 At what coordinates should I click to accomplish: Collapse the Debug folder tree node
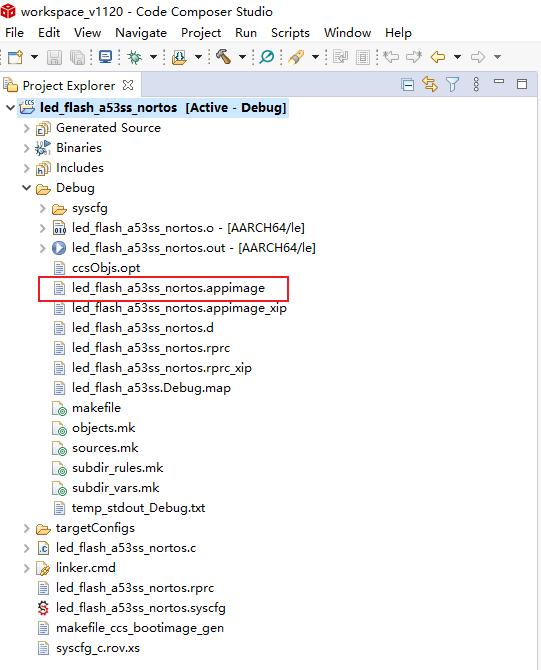pyautogui.click(x=26, y=188)
